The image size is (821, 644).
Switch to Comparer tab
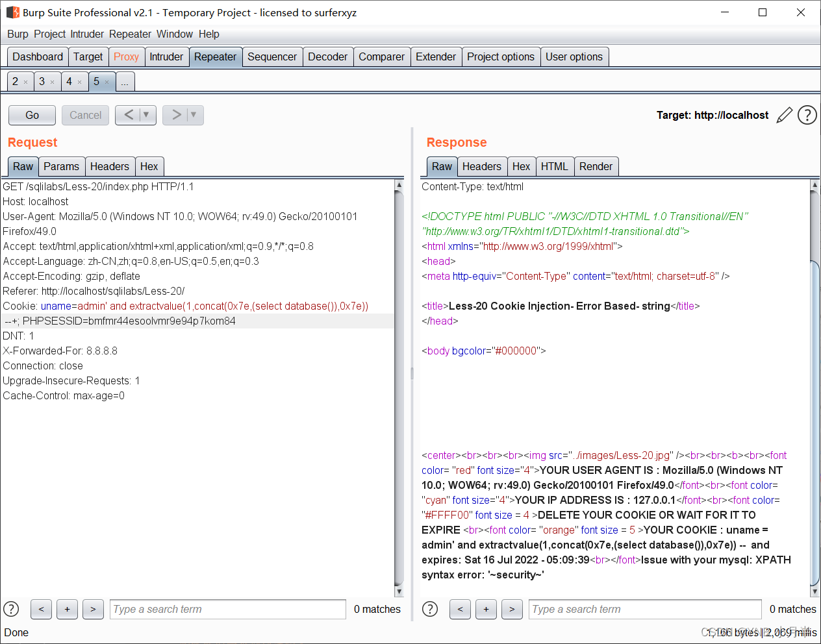381,56
